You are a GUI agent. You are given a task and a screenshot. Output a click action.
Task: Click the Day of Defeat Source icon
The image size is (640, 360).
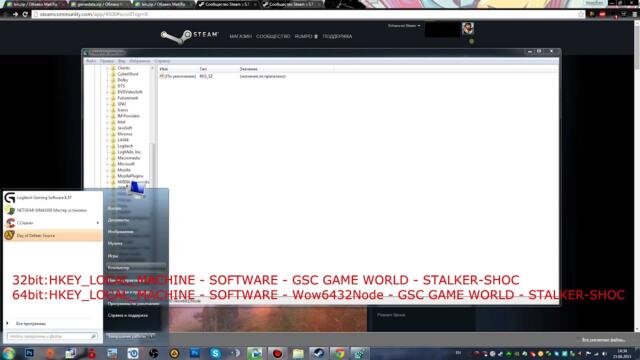coord(10,236)
